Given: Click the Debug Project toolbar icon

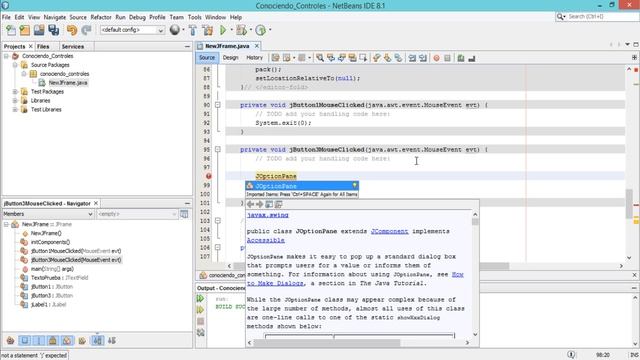Looking at the screenshot, I should coord(241,30).
